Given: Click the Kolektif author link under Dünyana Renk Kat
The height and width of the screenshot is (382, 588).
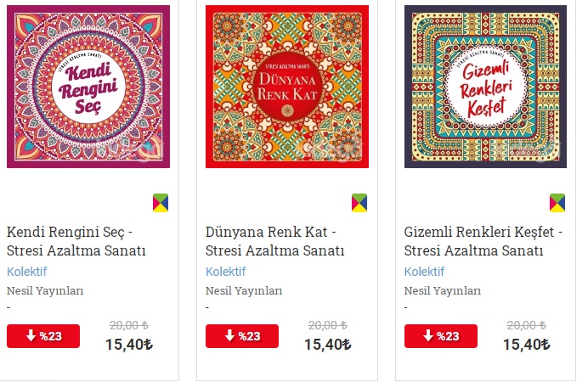Looking at the screenshot, I should (x=225, y=272).
